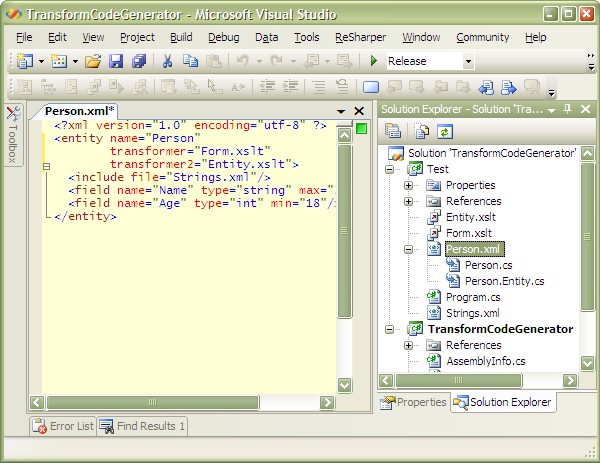Click the Save All toolbar icon

(139, 61)
